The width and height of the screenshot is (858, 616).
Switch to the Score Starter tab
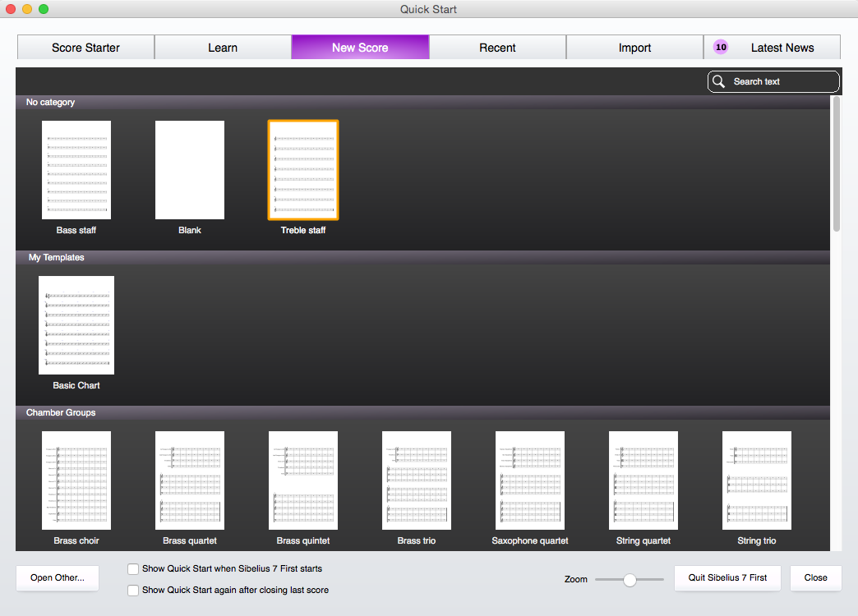pos(85,48)
